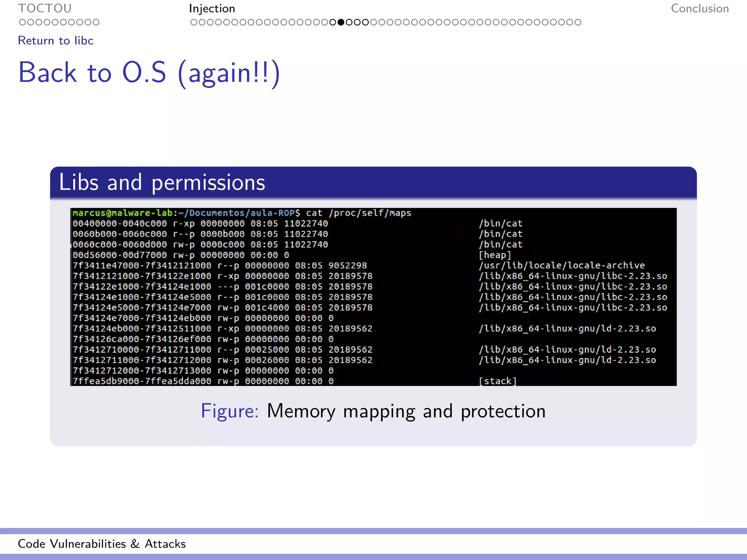Image resolution: width=747 pixels, height=560 pixels.
Task: Select the 0060b000-0060c000 r--p row
Action: pos(298,234)
